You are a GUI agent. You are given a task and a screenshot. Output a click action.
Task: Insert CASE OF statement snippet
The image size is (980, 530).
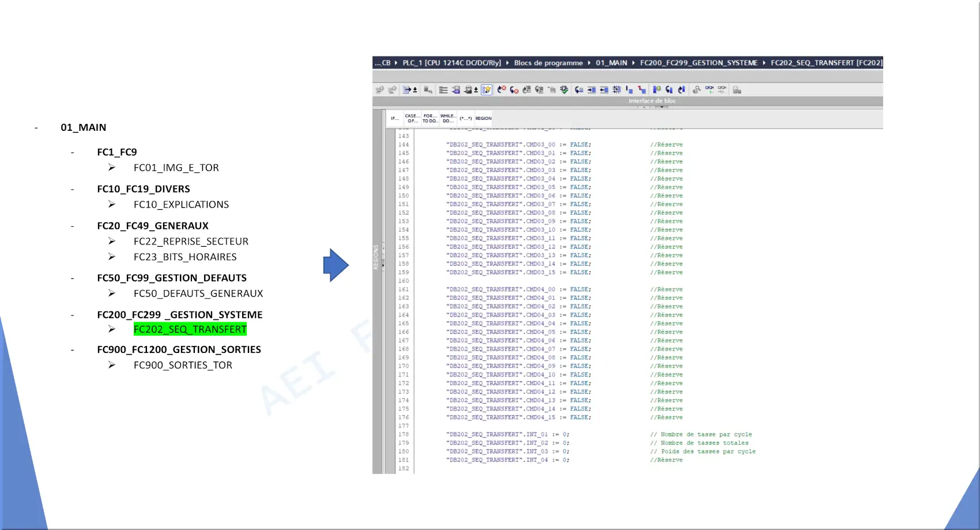tap(412, 118)
